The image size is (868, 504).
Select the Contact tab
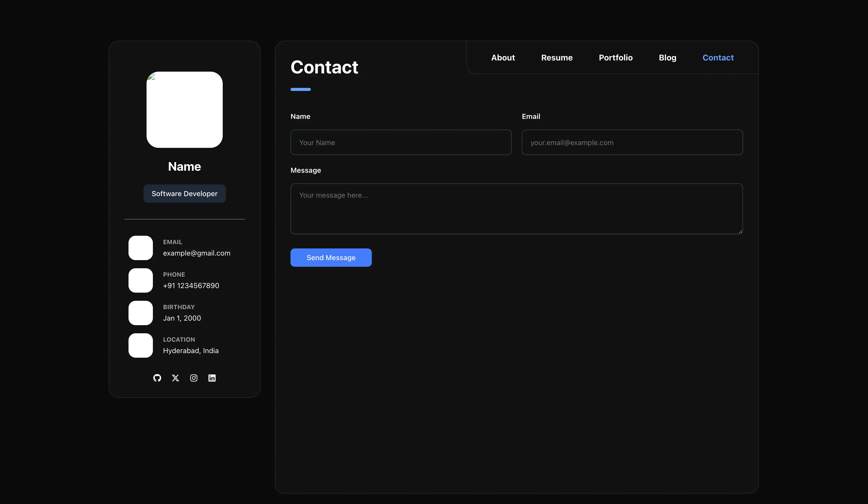point(718,57)
